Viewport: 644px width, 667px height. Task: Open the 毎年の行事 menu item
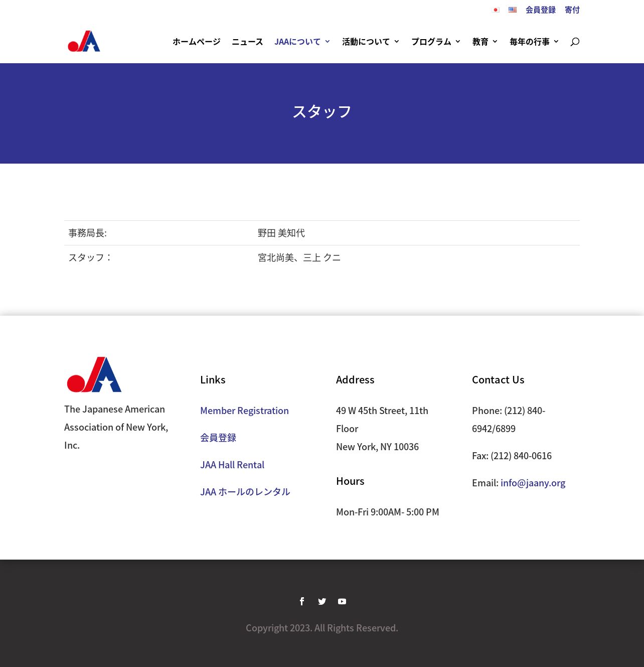point(530,42)
